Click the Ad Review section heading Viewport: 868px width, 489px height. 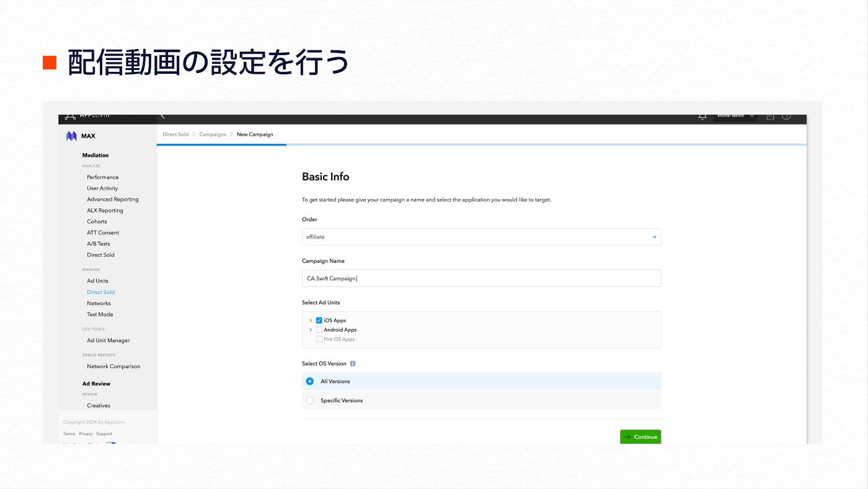96,384
